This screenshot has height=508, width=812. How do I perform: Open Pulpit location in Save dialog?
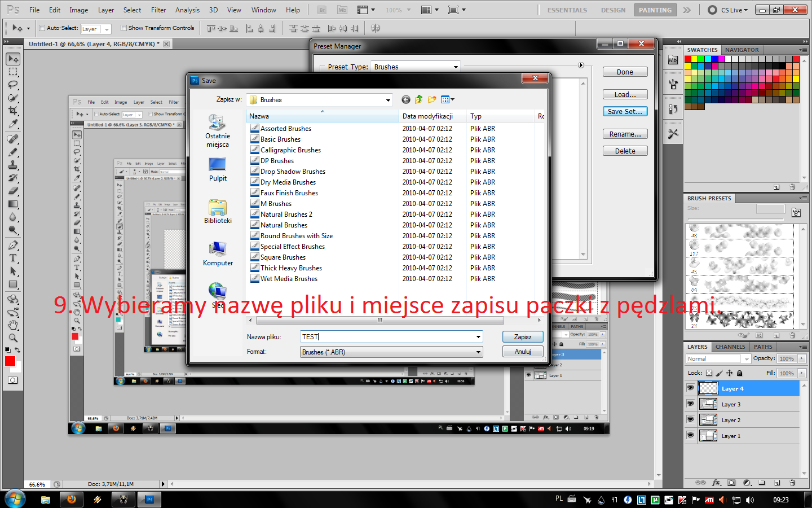pyautogui.click(x=218, y=169)
